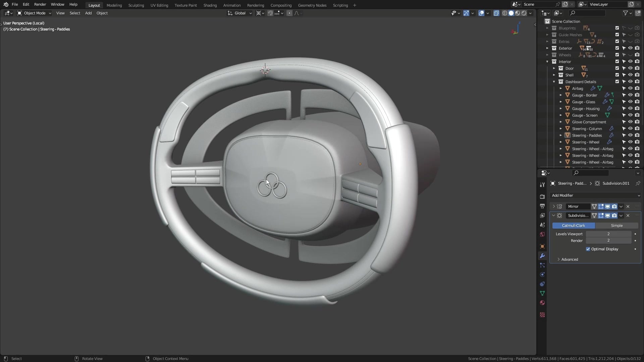Viewport: 644px width, 362px height.
Task: Expand the Mirror modifier panel
Action: click(554, 206)
